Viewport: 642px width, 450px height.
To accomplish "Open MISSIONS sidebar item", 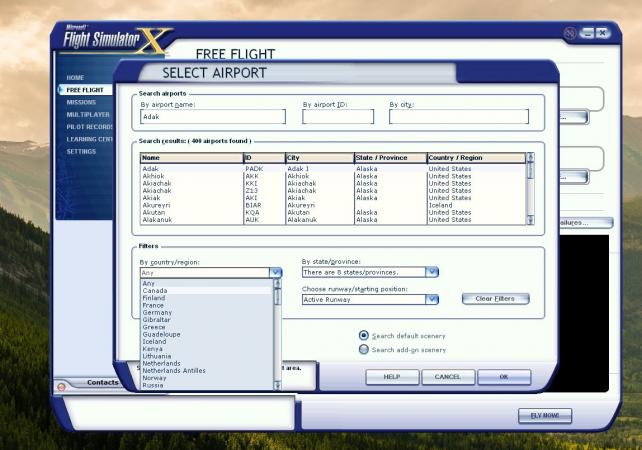I will (x=81, y=102).
